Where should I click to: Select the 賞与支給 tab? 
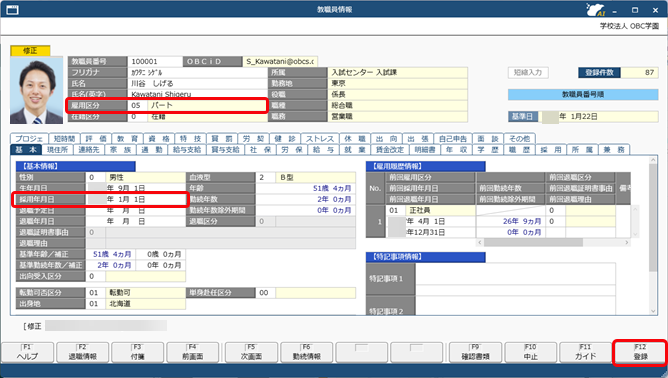point(225,150)
